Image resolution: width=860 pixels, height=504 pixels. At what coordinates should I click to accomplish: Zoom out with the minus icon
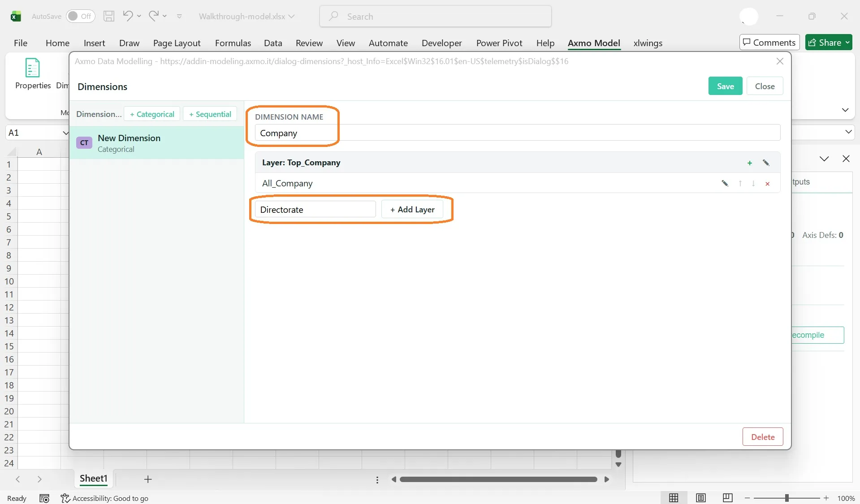[747, 498]
